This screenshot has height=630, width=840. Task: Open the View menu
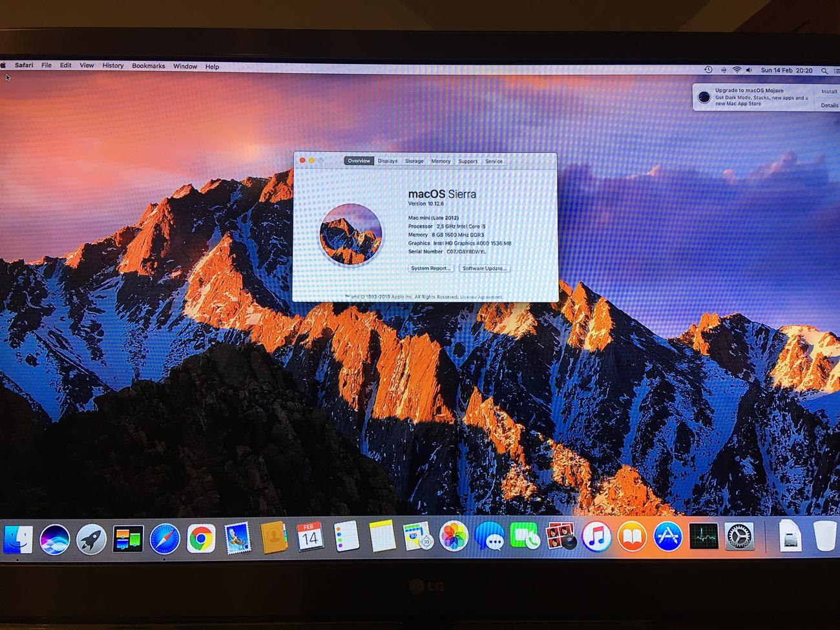coord(87,65)
